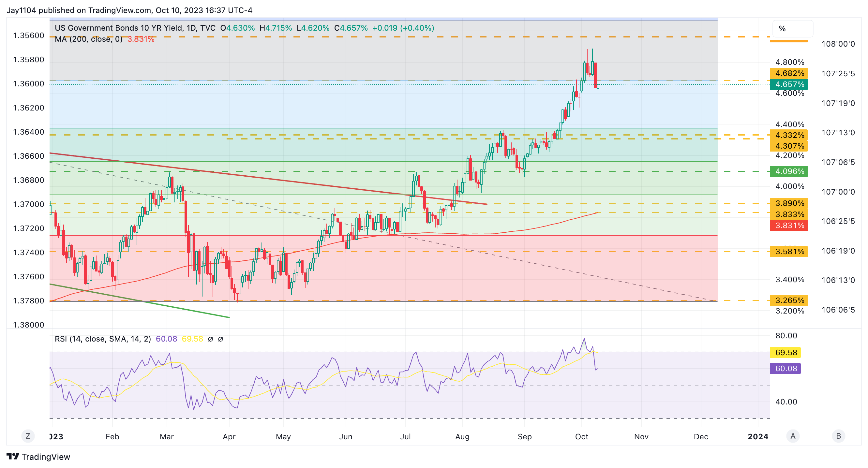Click the TradingView logo at bottom left

13,457
